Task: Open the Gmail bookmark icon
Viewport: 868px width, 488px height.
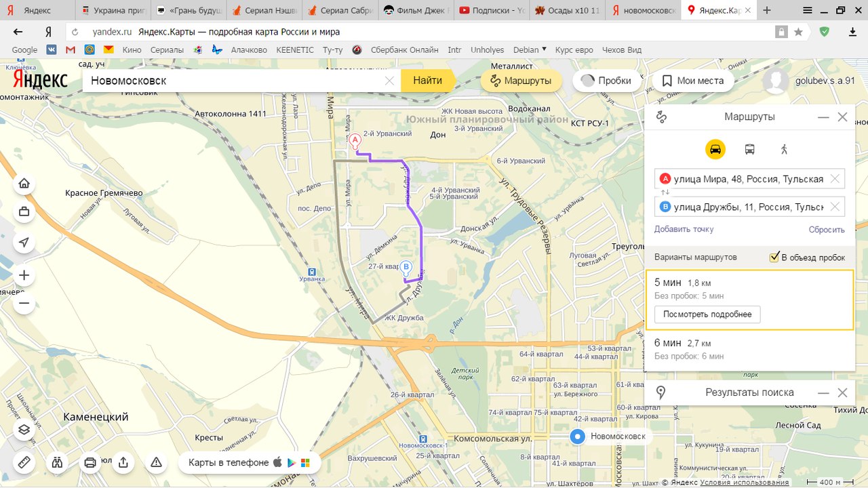Action: [x=71, y=49]
